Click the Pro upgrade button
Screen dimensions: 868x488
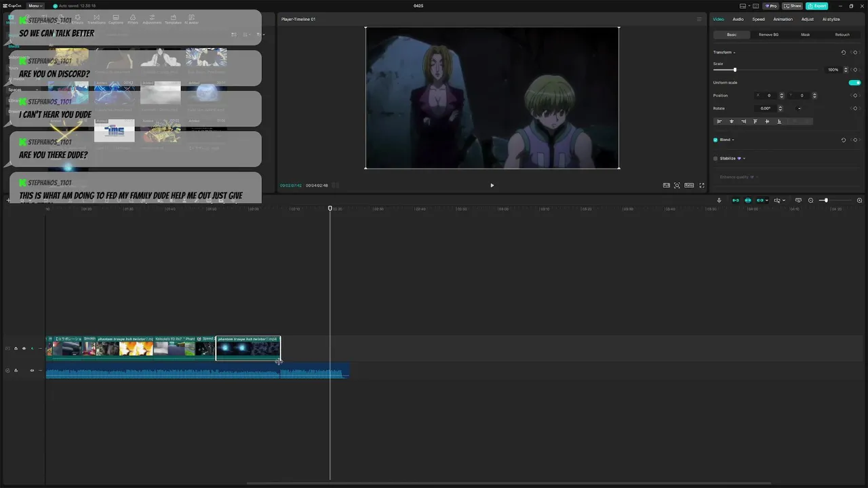(770, 5)
